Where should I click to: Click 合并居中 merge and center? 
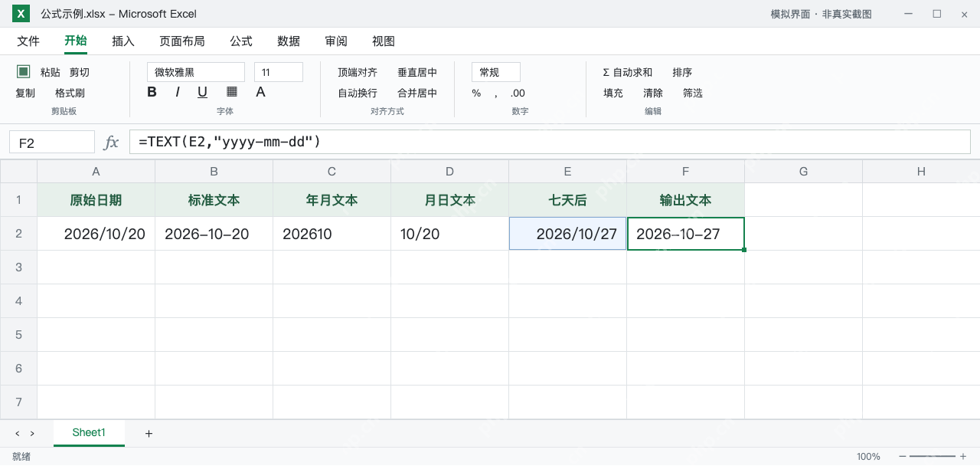tap(417, 94)
